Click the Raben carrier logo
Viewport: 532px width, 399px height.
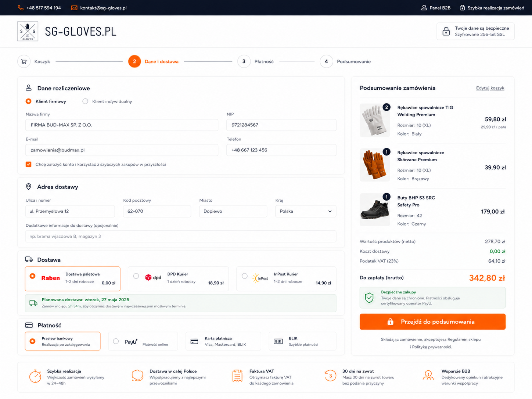click(50, 278)
